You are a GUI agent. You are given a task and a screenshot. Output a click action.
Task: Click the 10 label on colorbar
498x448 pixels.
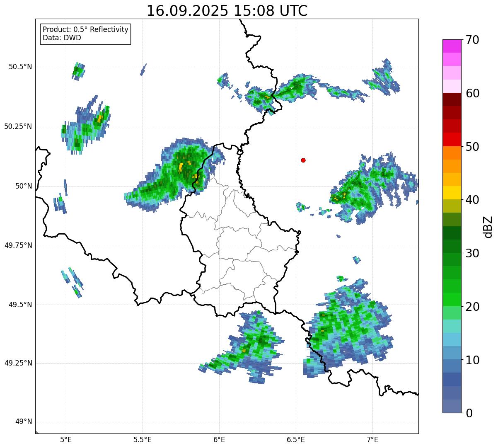pos(472,360)
